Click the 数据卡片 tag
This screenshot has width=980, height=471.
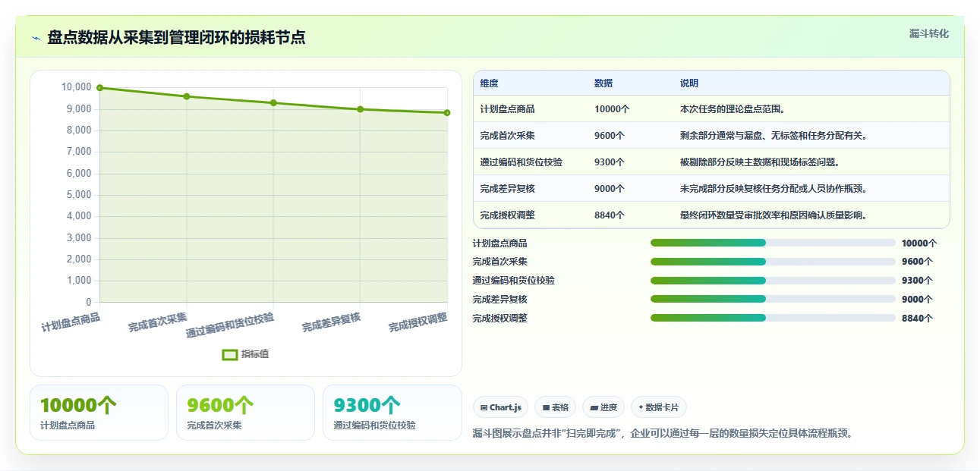click(659, 407)
